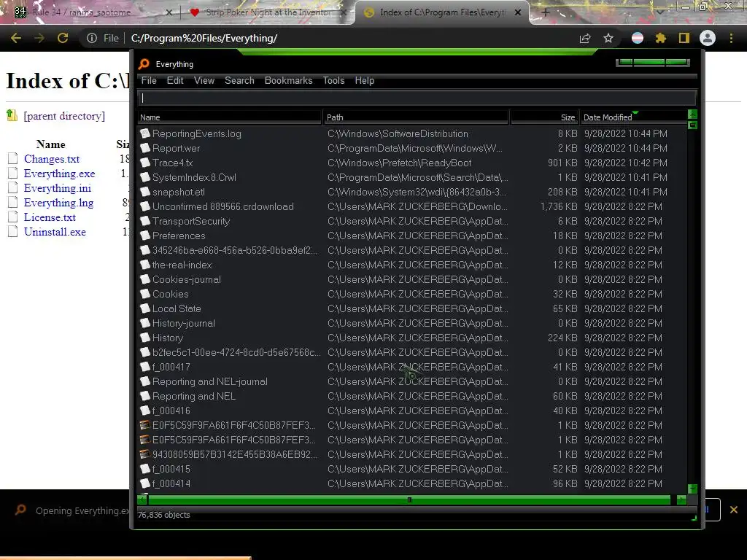Click the horizontal scrollbar right arrow in Everything
Screen dimensions: 747x560
[x=681, y=499]
